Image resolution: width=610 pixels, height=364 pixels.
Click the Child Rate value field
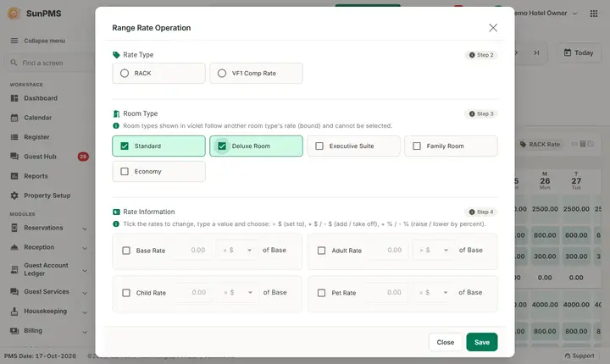click(x=192, y=292)
